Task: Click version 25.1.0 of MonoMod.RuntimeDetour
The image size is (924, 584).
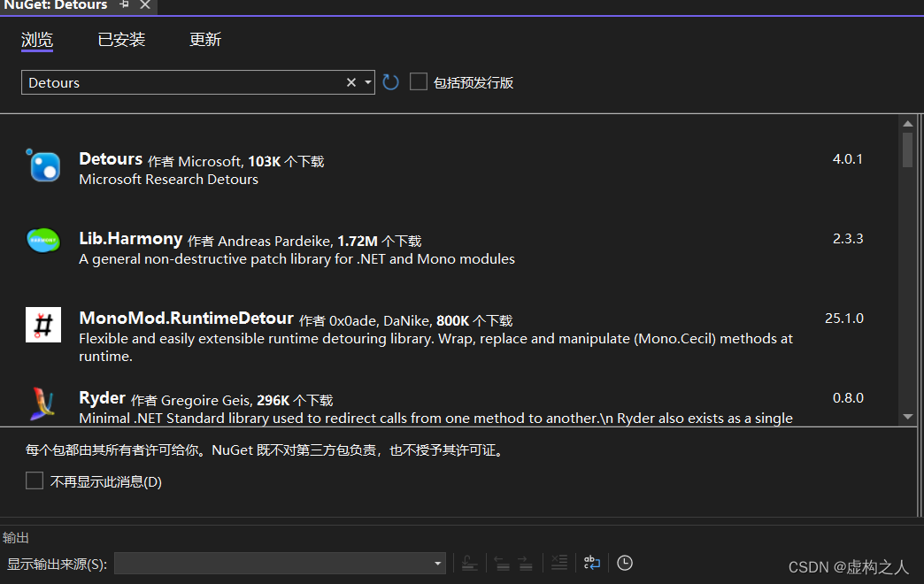Action: click(843, 319)
